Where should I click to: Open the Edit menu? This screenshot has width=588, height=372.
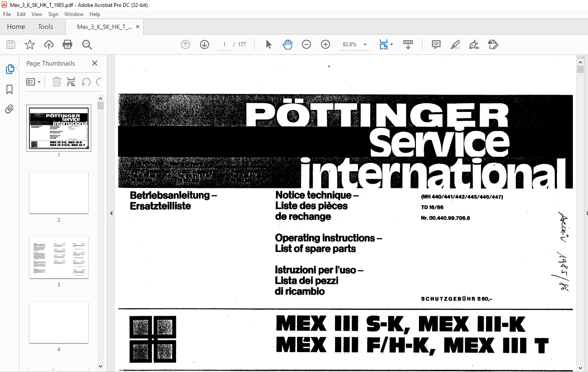pos(21,14)
